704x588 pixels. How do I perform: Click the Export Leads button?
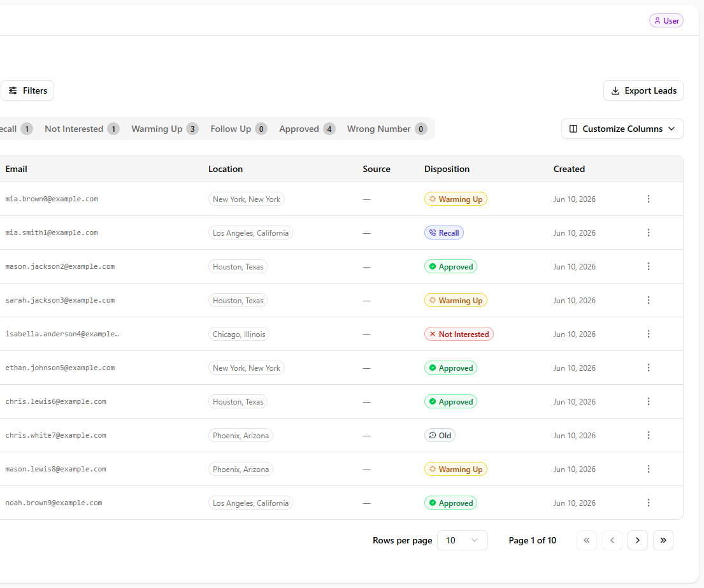[x=643, y=90]
